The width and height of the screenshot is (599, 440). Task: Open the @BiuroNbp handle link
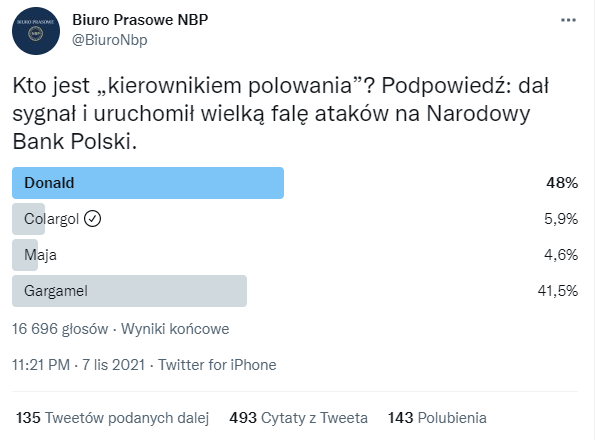pos(110,40)
